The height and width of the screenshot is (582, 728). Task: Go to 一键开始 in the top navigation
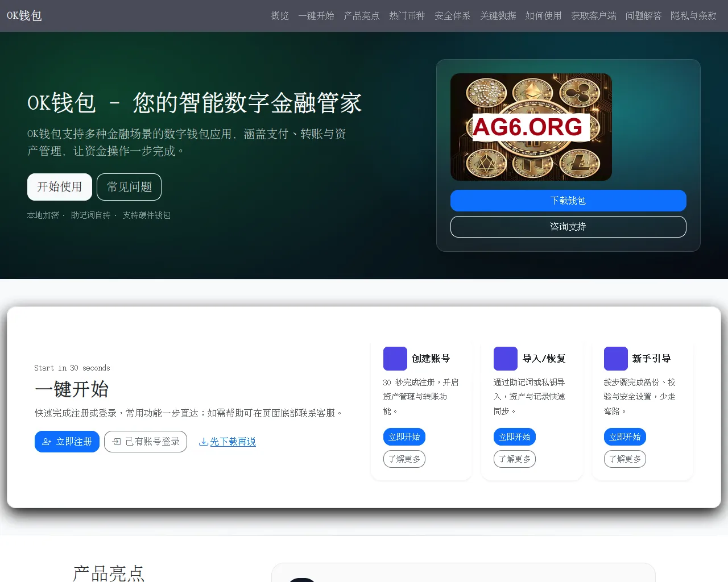[316, 16]
